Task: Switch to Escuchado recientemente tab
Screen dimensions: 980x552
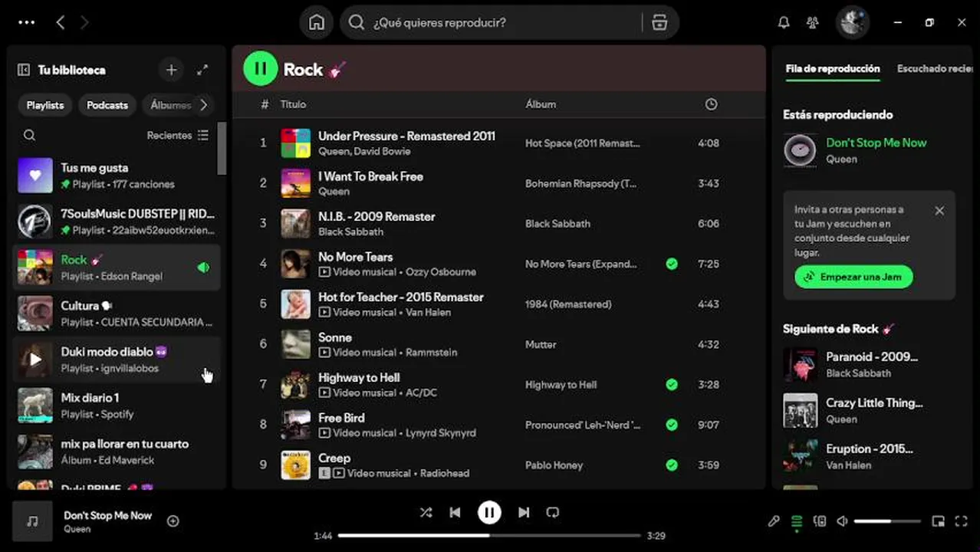Action: pyautogui.click(x=935, y=69)
